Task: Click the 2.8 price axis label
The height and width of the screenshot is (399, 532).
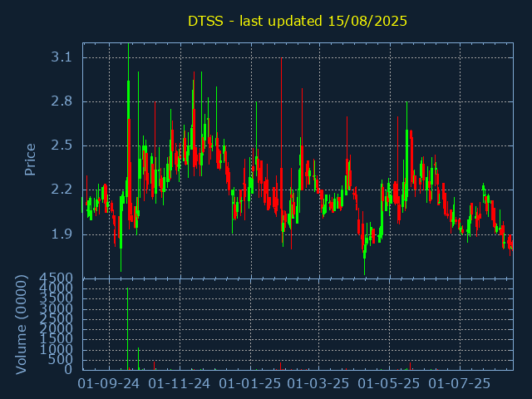Action: pyautogui.click(x=62, y=101)
